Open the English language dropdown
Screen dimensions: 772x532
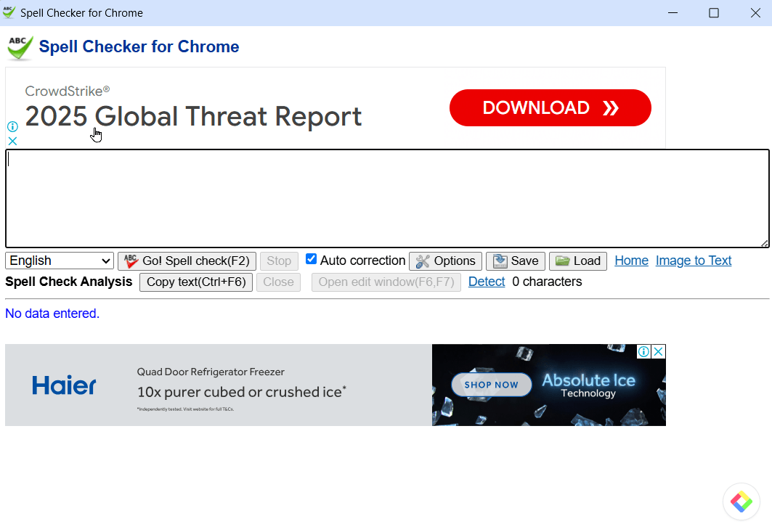click(x=60, y=261)
